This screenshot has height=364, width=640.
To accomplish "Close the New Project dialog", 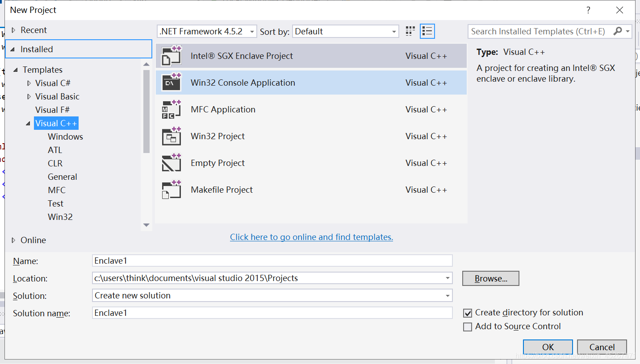I will click(619, 10).
